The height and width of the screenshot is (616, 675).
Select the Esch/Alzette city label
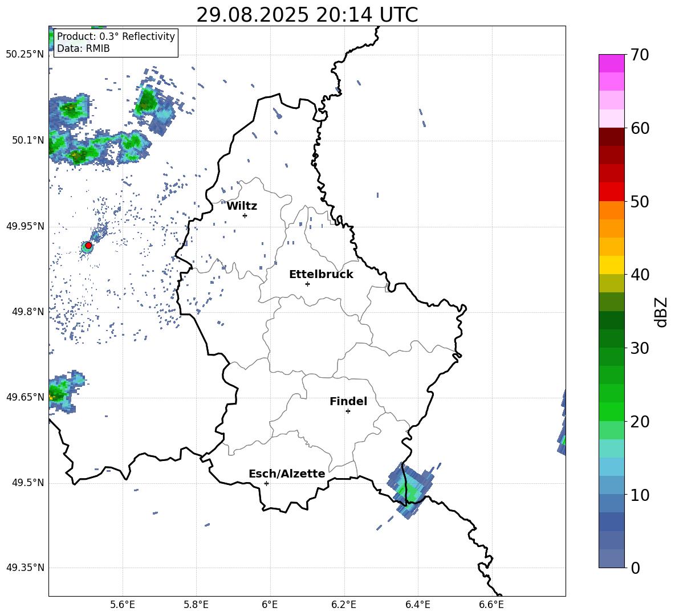287,474
